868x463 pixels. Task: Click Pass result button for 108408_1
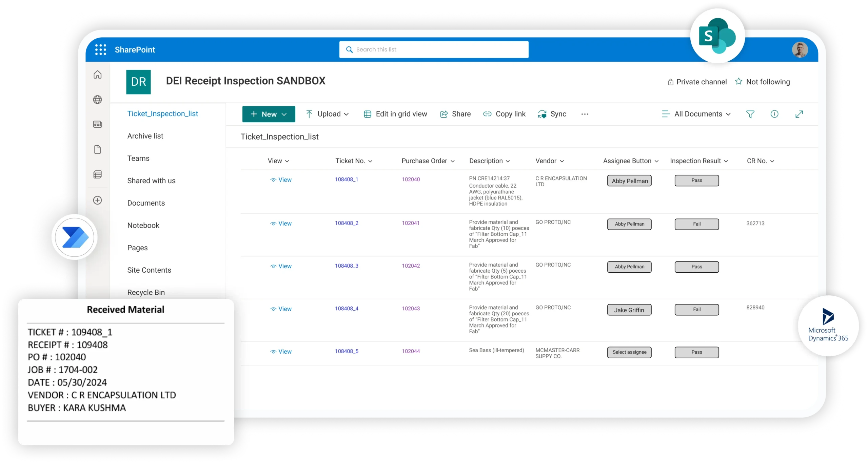[x=696, y=181]
